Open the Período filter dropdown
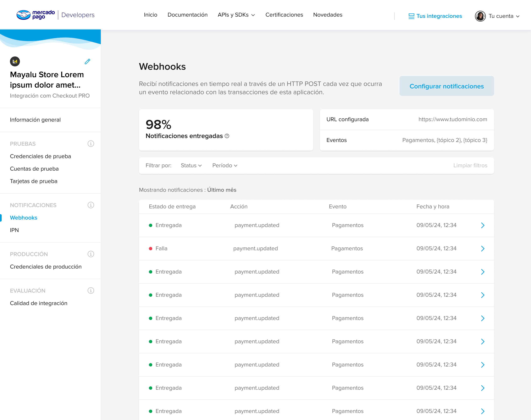 click(225, 166)
